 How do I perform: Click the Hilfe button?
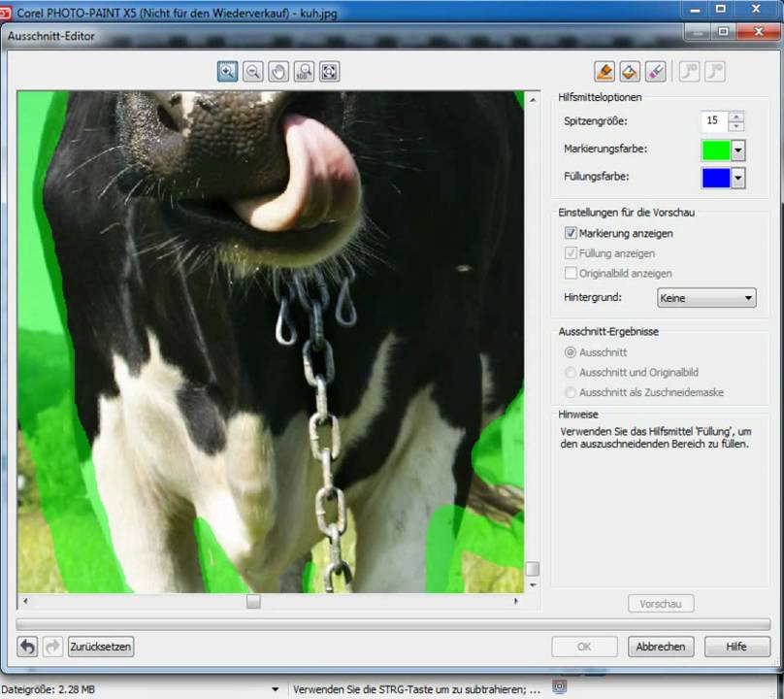pos(736,647)
